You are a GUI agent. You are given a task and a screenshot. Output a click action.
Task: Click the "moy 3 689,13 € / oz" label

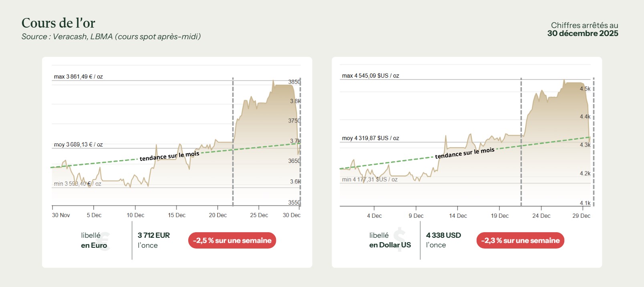(x=78, y=145)
